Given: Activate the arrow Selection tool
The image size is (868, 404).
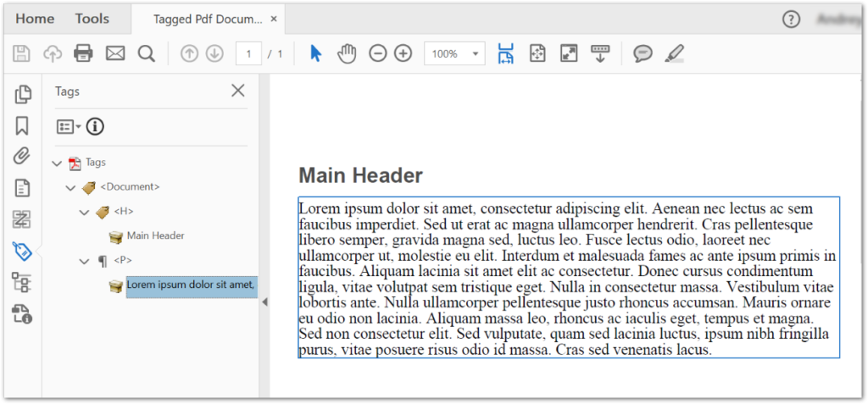Looking at the screenshot, I should (315, 54).
